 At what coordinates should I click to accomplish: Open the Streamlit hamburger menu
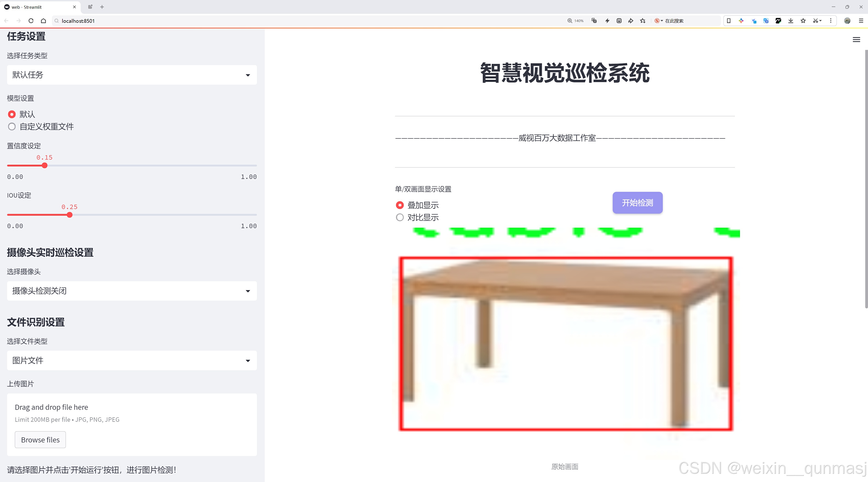pos(856,40)
